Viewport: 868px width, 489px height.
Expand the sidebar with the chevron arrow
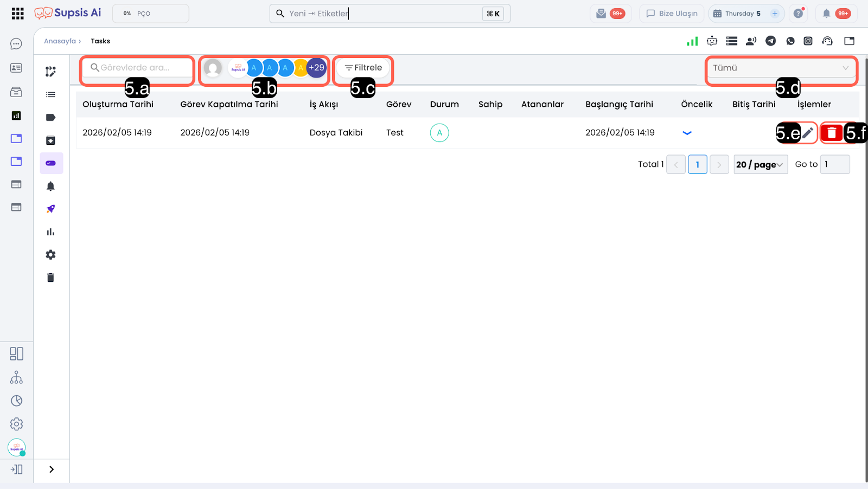click(52, 469)
